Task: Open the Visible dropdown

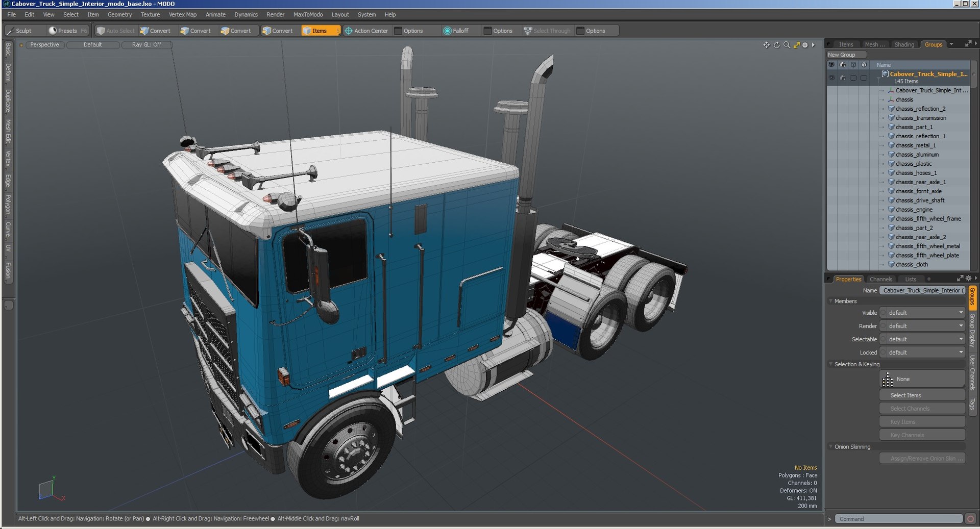Action: (925, 313)
